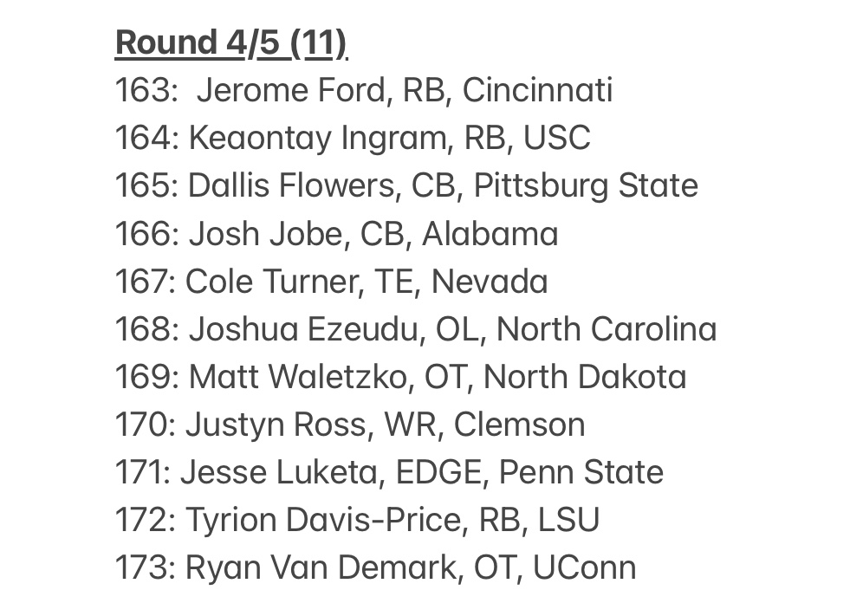Viewport: 850px width, 616px height.
Task: Click Ryan Van Demark's name
Action: (x=321, y=567)
